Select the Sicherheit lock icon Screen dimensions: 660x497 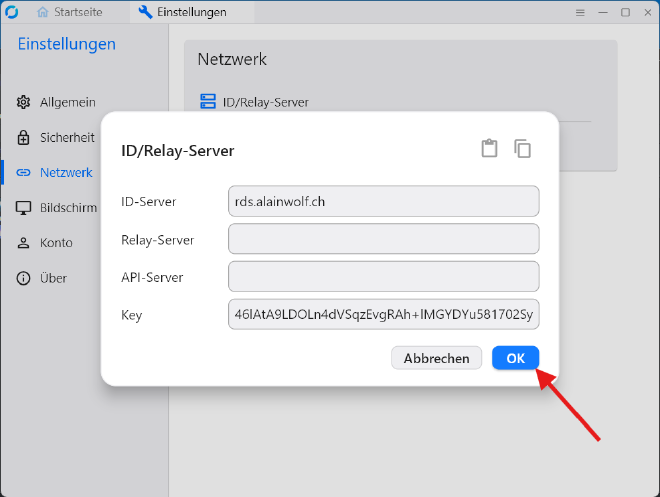point(24,137)
